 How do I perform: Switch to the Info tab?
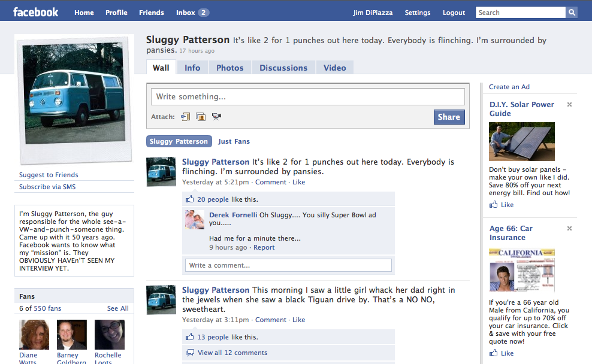tap(192, 68)
